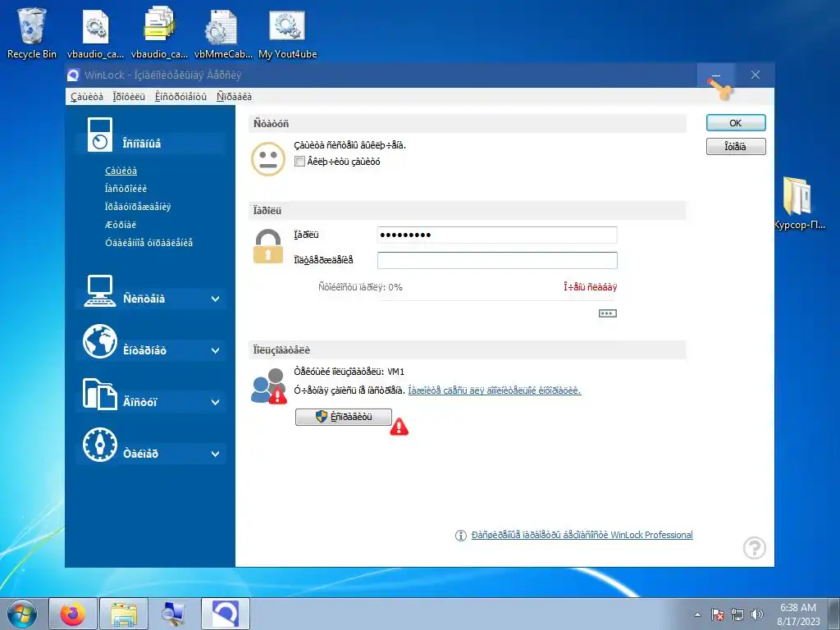Click the three-dots button under the password fields

(608, 313)
